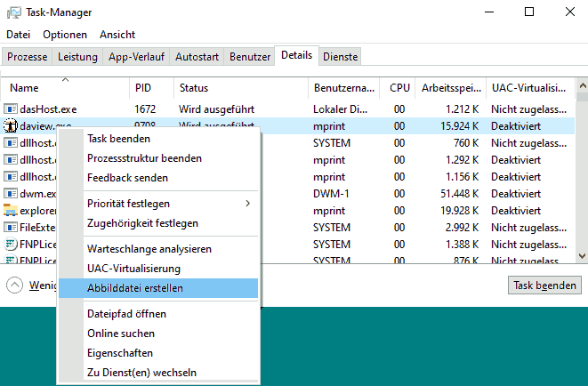
Task: Switch to the Leistung tab
Action: pos(77,57)
